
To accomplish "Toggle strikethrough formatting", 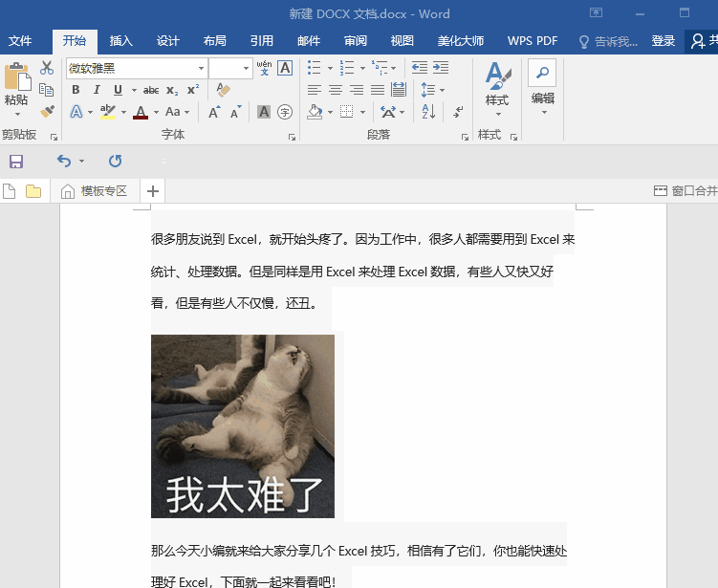I will [150, 90].
